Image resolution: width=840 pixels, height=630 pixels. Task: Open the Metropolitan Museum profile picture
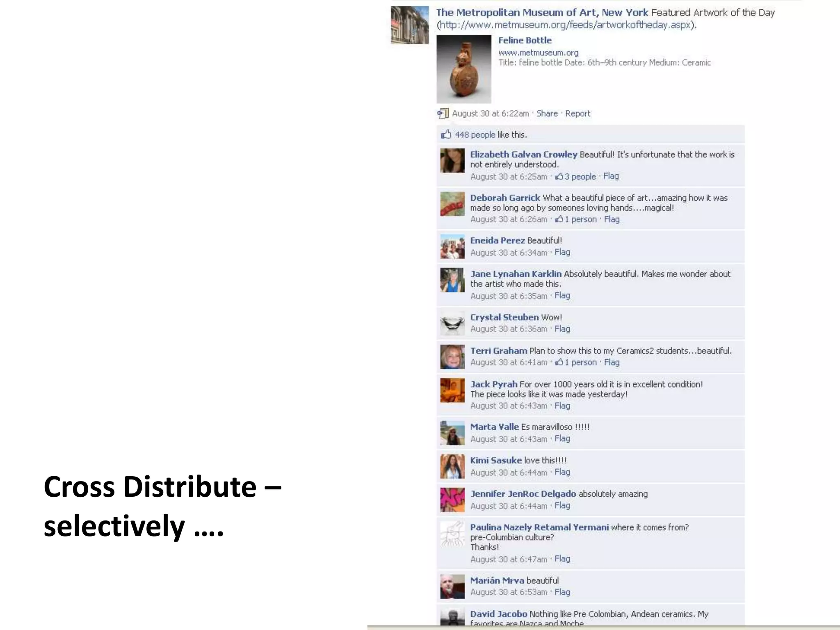tap(410, 25)
